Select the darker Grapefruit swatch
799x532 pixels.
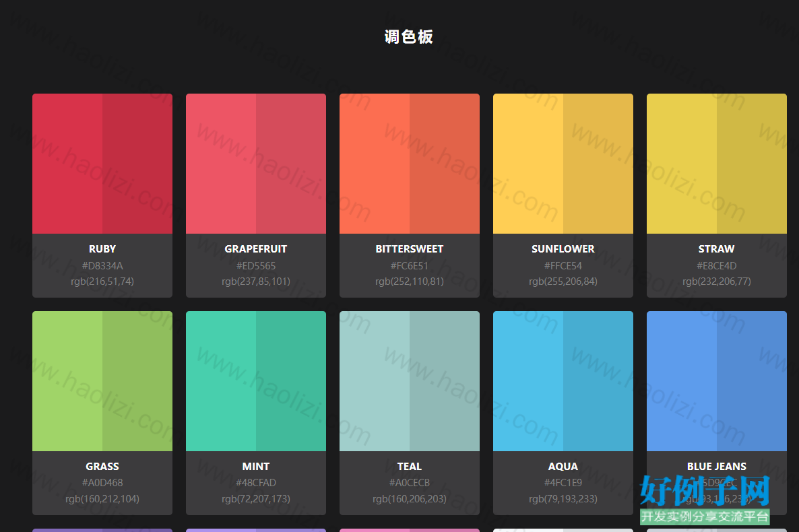(x=291, y=164)
